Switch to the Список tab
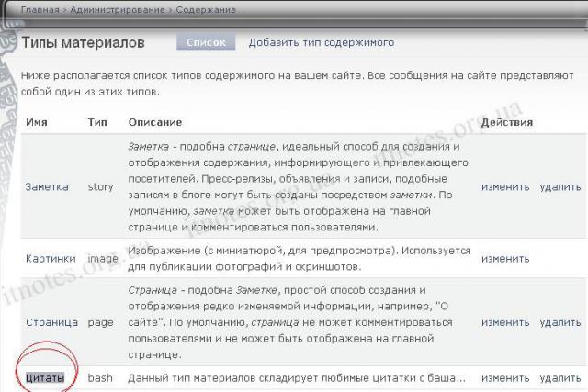The height and width of the screenshot is (392, 588). pyautogui.click(x=206, y=42)
